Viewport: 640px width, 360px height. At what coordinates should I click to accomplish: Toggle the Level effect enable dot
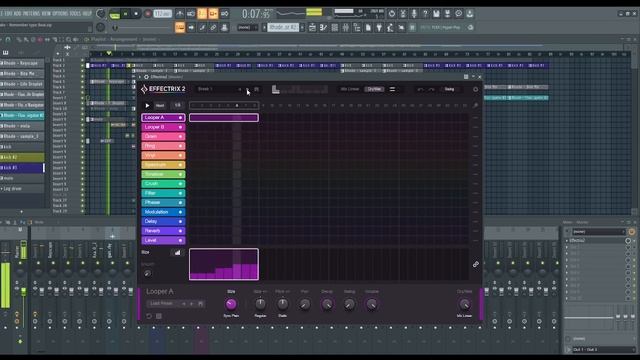[180, 240]
